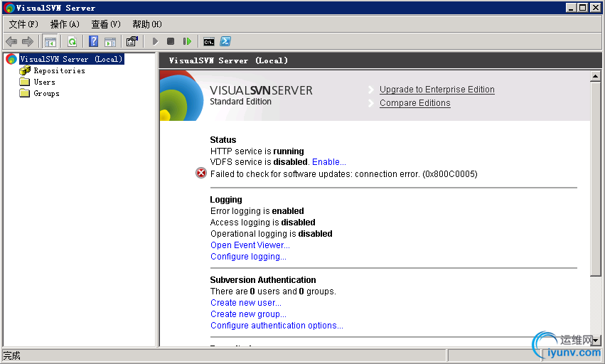The image size is (605, 364).
Task: Click the 'Failed to check for software updates' message
Action: [x=344, y=174]
